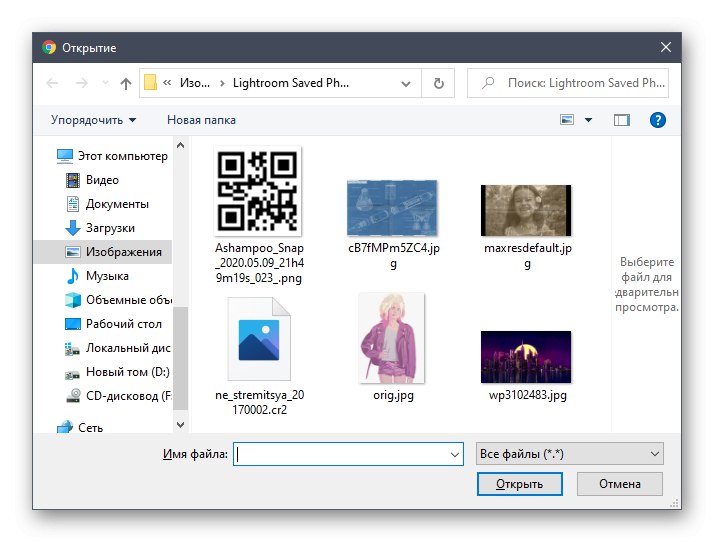The image size is (714, 542).
Task: Click the Этот компьютер monitor icon
Action: coord(65,156)
